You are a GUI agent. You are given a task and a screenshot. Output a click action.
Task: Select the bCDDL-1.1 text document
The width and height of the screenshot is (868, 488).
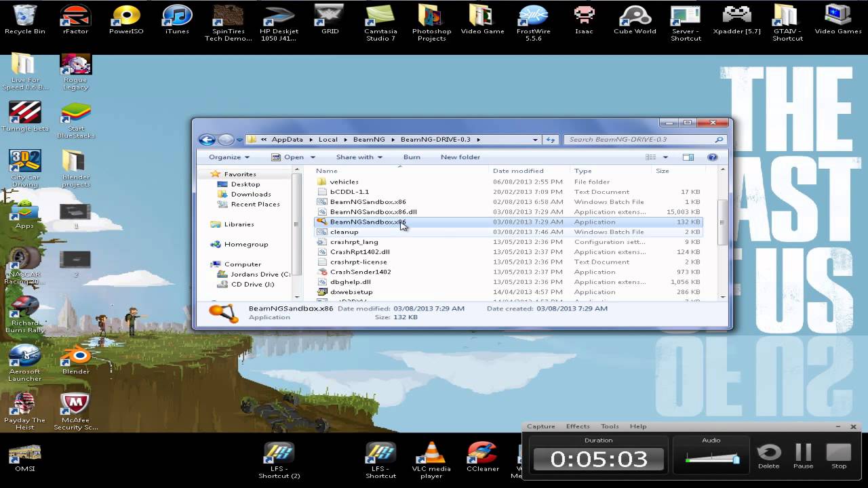coord(509,192)
